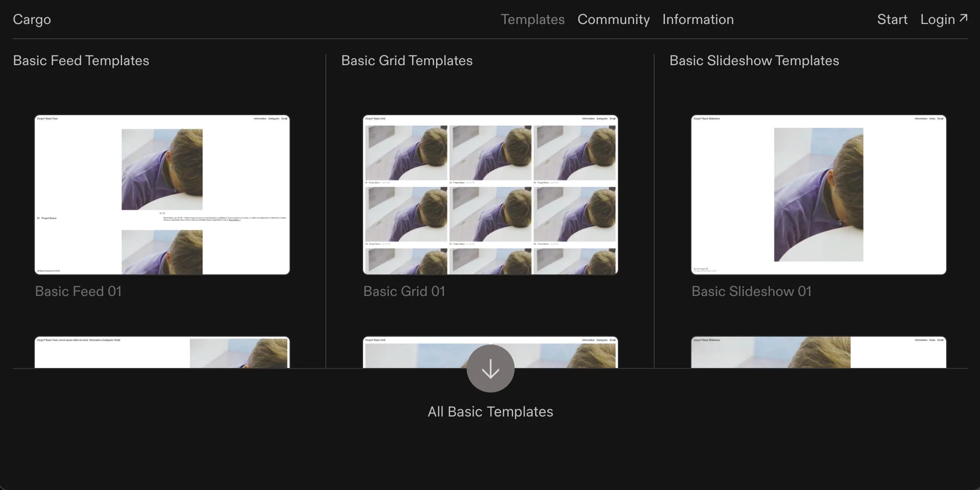Open the Templates menu item
This screenshot has width=980, height=490.
533,19
